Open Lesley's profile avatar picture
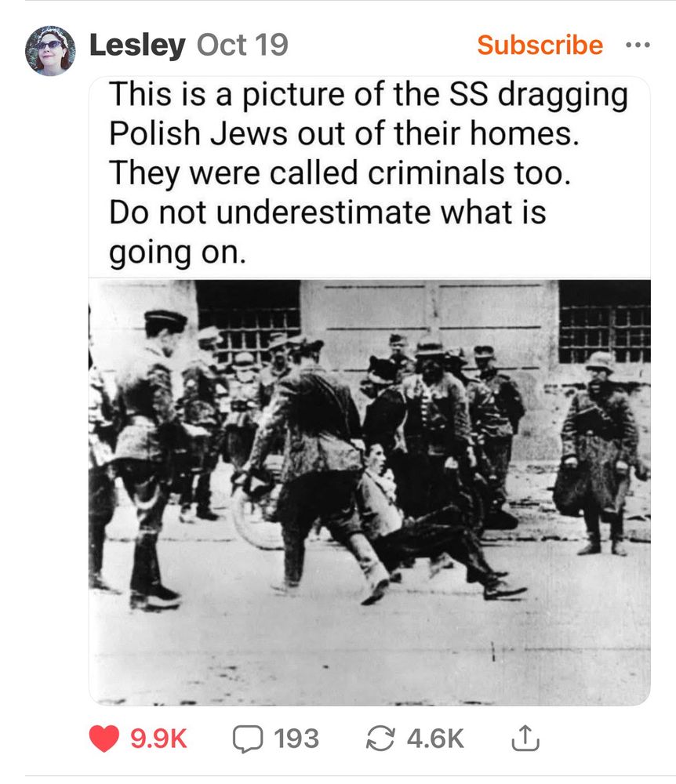676x784 pixels. [x=50, y=50]
